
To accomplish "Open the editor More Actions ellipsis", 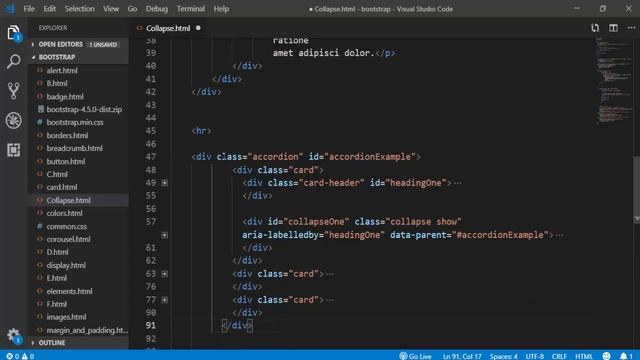I will pyautogui.click(x=631, y=28).
